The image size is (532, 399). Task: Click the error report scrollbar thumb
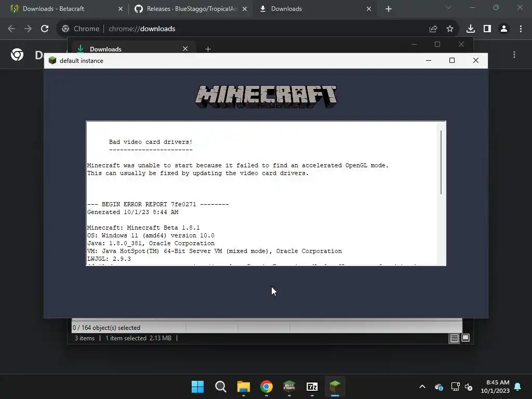coord(441,162)
